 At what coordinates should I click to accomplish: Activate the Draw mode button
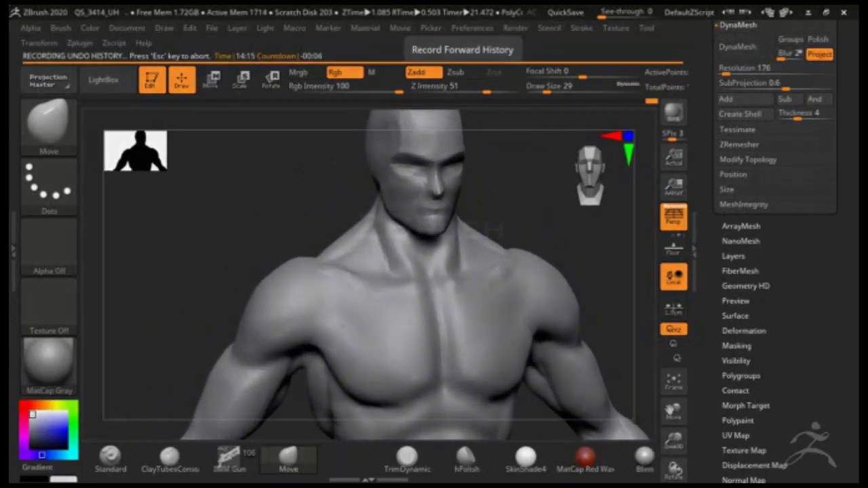coord(182,79)
